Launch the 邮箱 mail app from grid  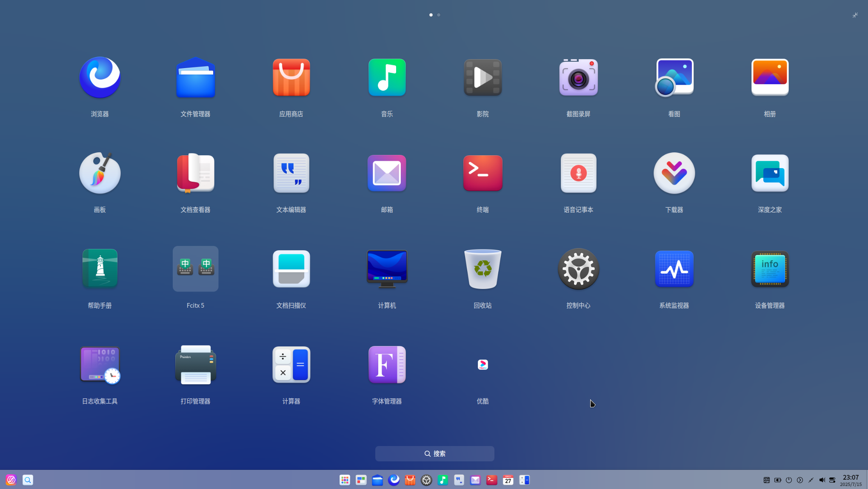(387, 173)
